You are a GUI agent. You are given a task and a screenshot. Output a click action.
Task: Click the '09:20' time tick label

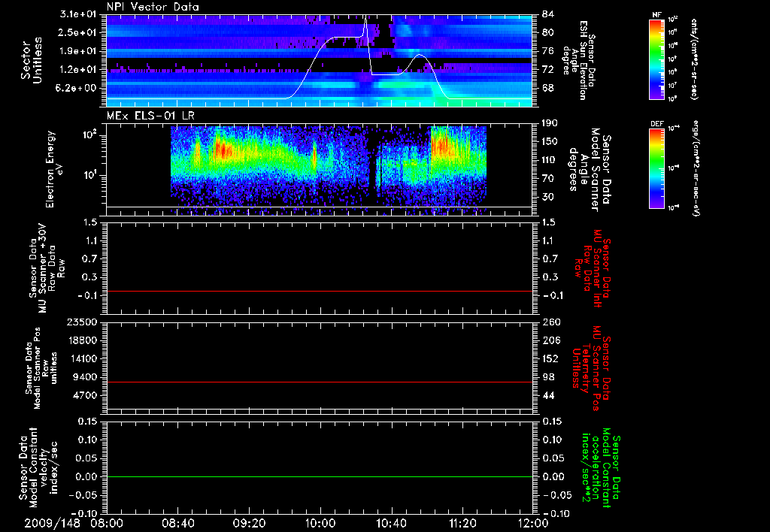[x=250, y=523]
